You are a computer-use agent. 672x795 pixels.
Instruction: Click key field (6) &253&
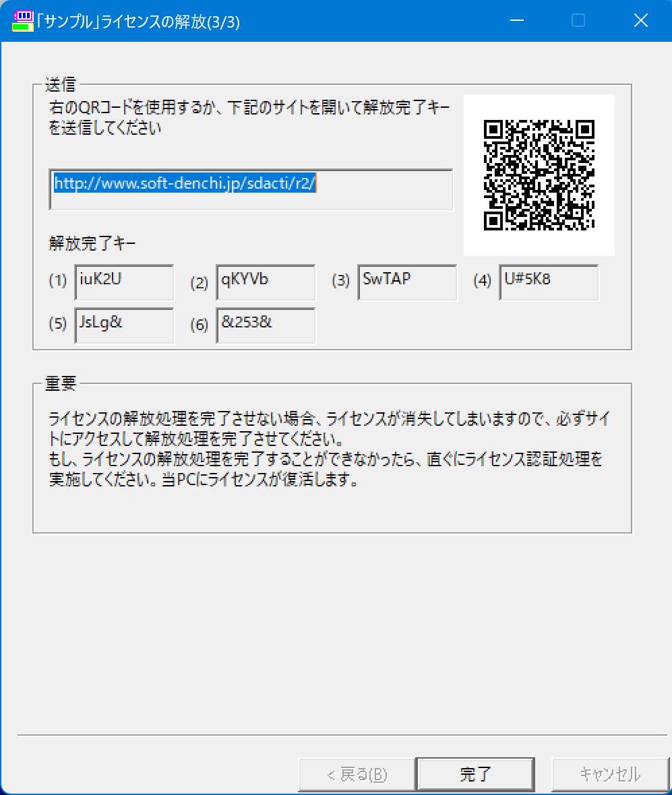[x=266, y=325]
